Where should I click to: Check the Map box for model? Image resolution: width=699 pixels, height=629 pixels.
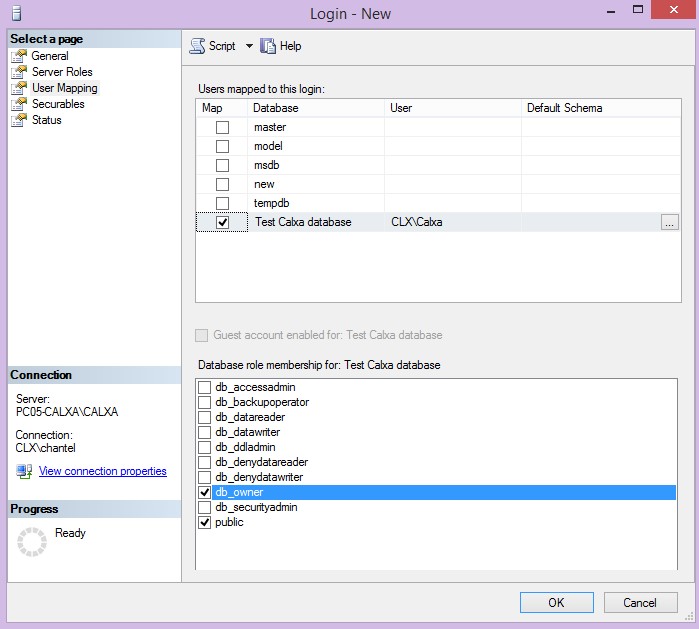[222, 146]
